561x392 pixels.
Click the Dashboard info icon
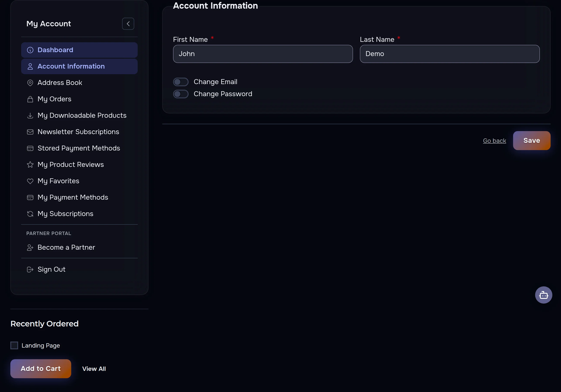tap(30, 50)
